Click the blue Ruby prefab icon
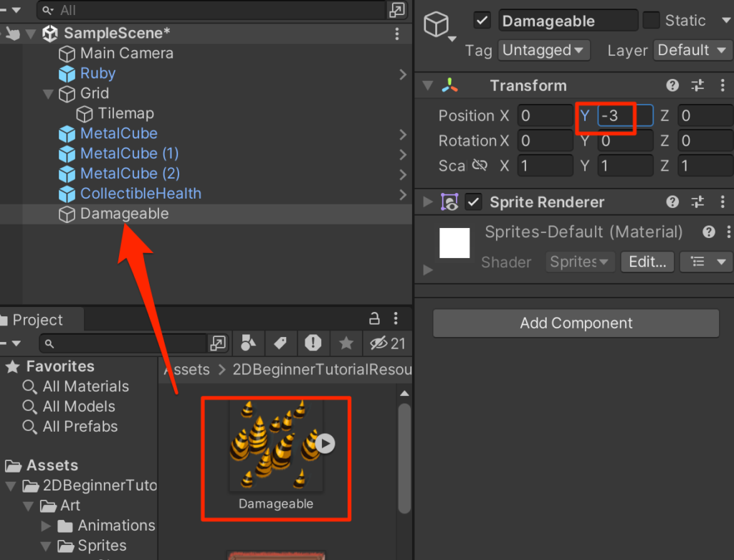This screenshot has width=734, height=560. (x=67, y=74)
